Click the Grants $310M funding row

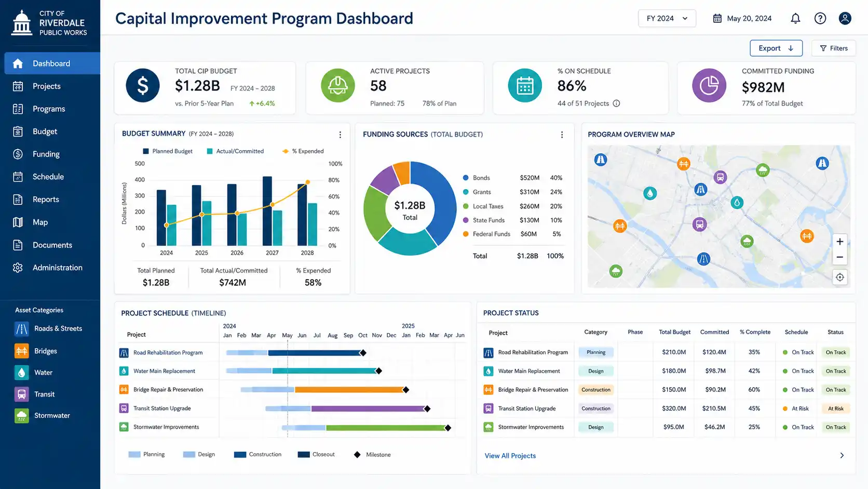512,192
